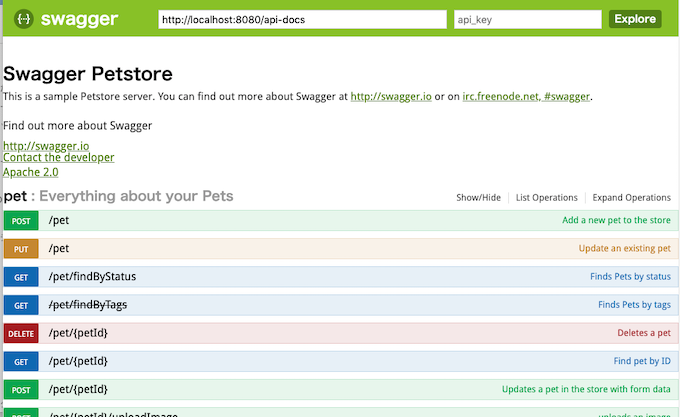Click Show/Hide for pet section
Screen dimensions: 680x417
point(478,198)
